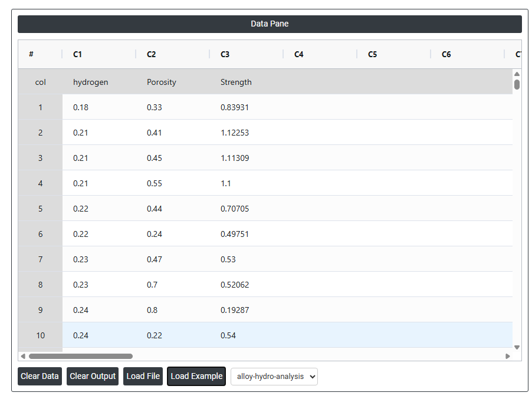
Task: Select row number 10 header
Action: point(40,335)
